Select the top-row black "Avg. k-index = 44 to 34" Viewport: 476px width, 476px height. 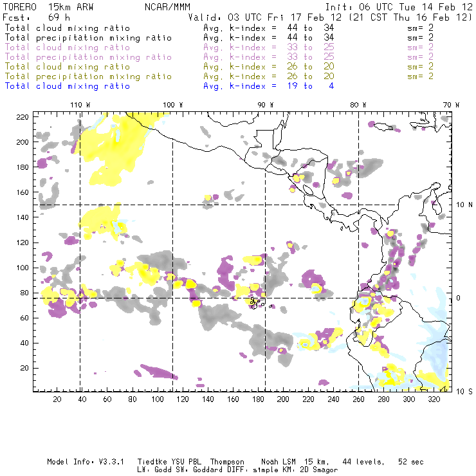[x=269, y=28]
